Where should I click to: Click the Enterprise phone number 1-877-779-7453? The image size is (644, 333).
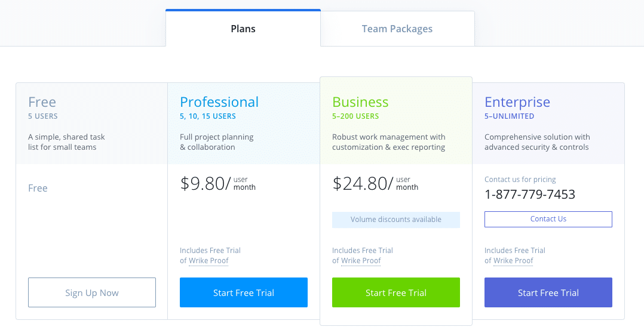[x=530, y=194]
